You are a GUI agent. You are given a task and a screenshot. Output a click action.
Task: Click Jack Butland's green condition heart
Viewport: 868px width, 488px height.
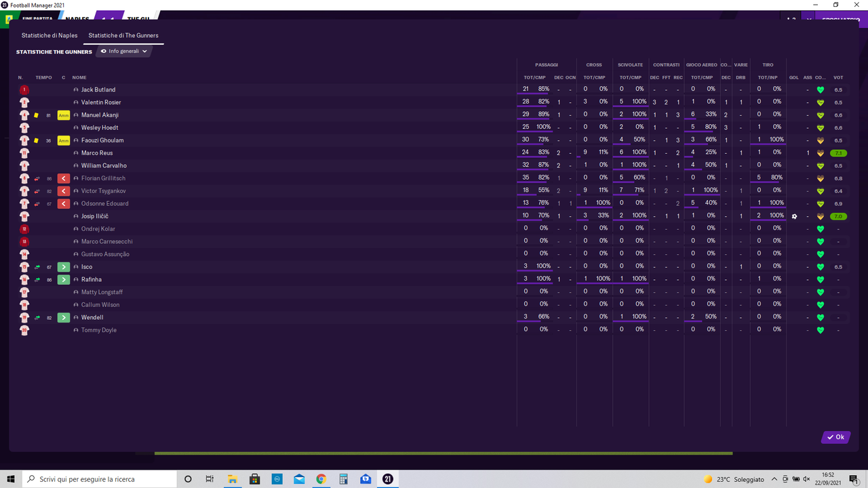(x=820, y=90)
